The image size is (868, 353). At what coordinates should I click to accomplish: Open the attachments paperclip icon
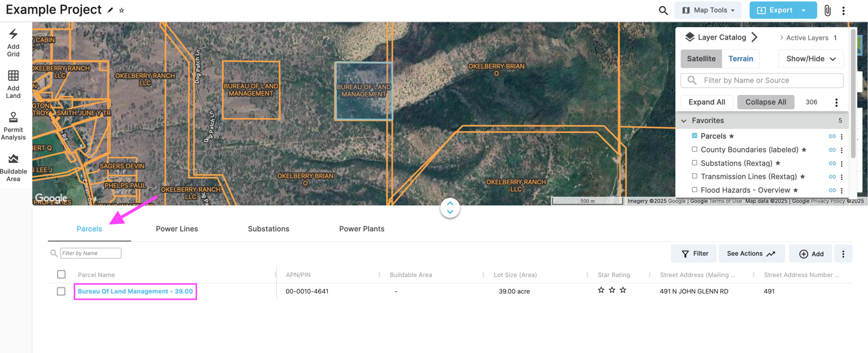click(827, 10)
